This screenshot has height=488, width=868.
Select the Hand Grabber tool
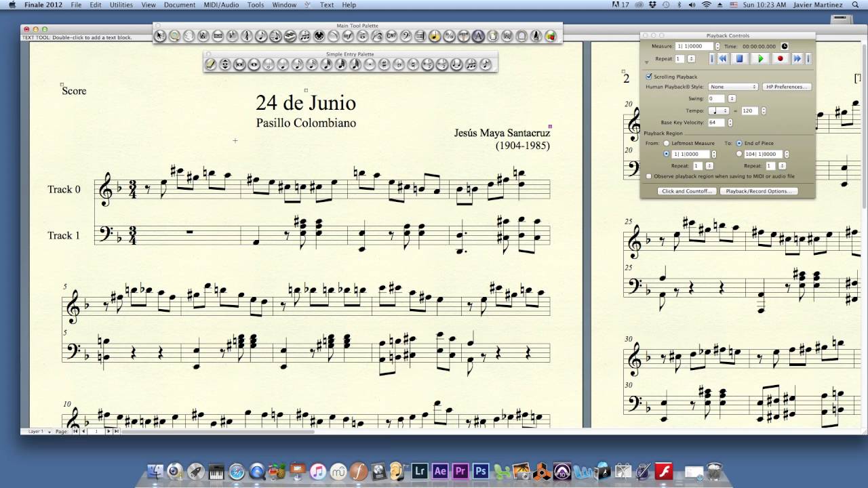[189, 36]
